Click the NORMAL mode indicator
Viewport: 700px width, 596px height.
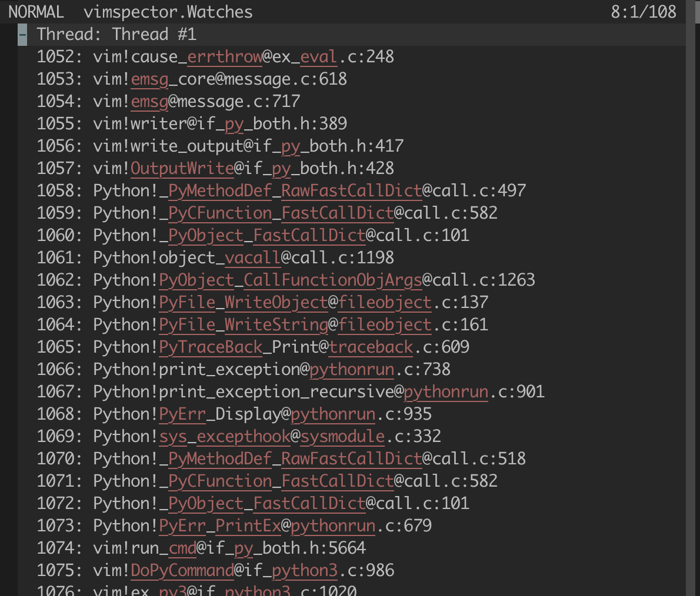pyautogui.click(x=36, y=12)
